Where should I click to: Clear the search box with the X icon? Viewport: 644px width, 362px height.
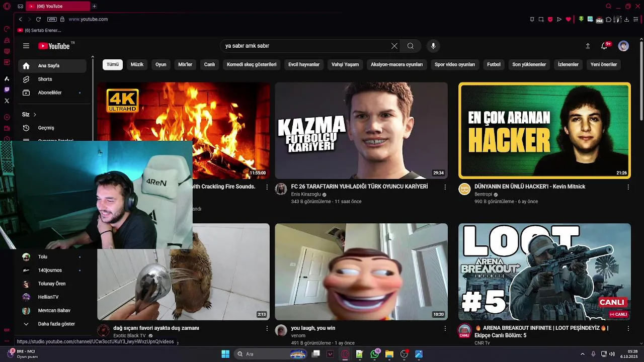394,46
